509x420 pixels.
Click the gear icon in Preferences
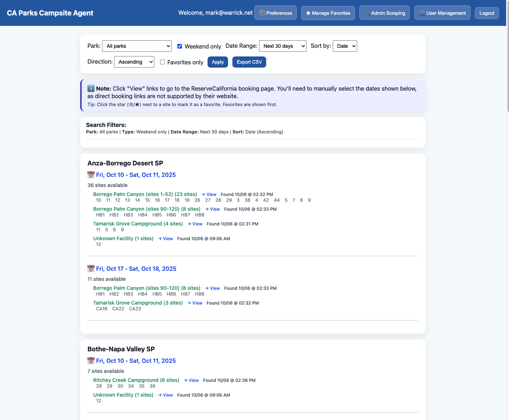tap(262, 13)
